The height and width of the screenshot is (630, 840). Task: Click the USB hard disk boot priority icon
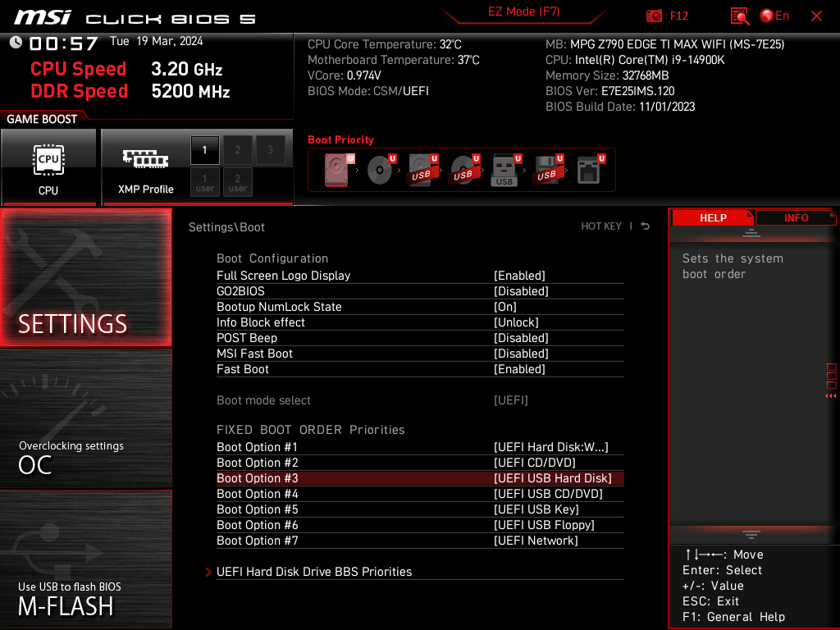click(422, 170)
